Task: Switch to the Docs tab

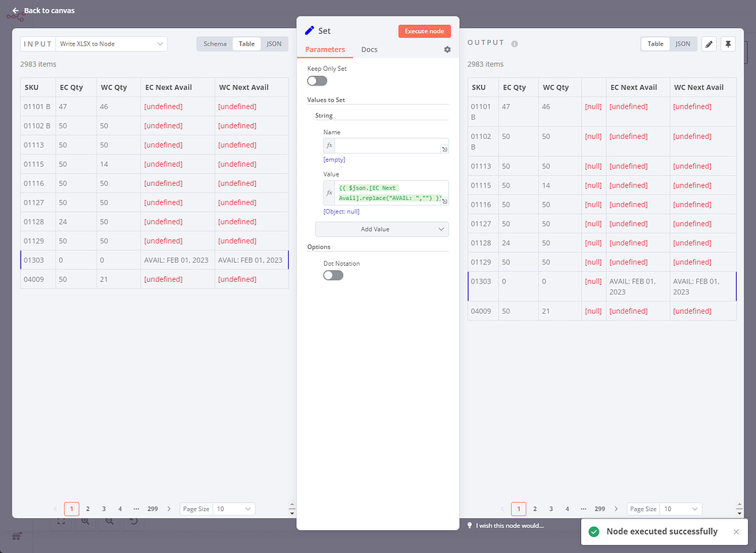Action: [369, 49]
